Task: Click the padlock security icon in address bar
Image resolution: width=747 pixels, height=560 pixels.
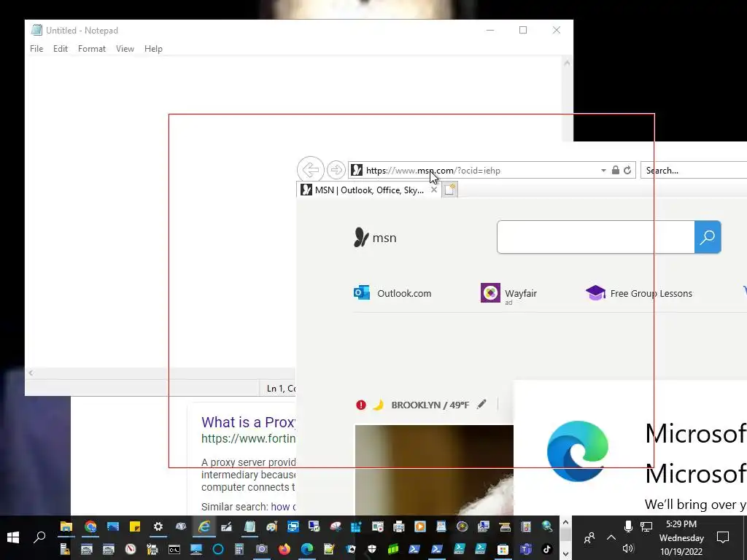Action: pos(616,170)
